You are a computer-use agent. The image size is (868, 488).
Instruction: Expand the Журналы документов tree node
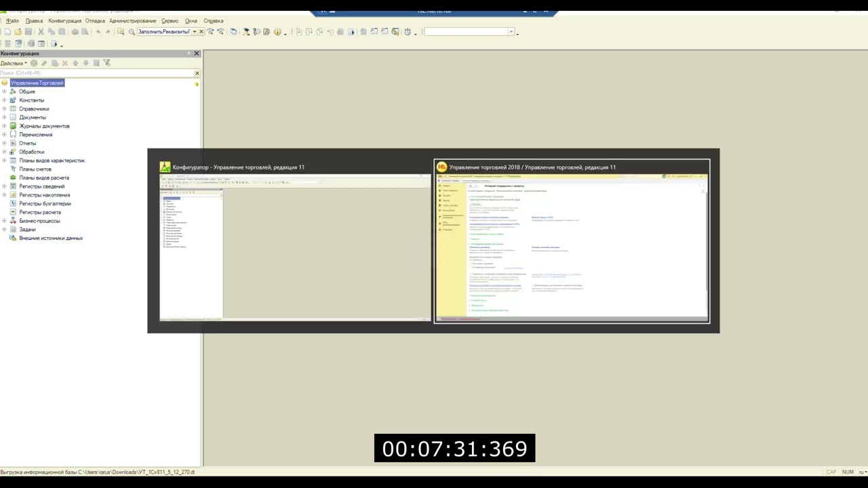coord(4,126)
